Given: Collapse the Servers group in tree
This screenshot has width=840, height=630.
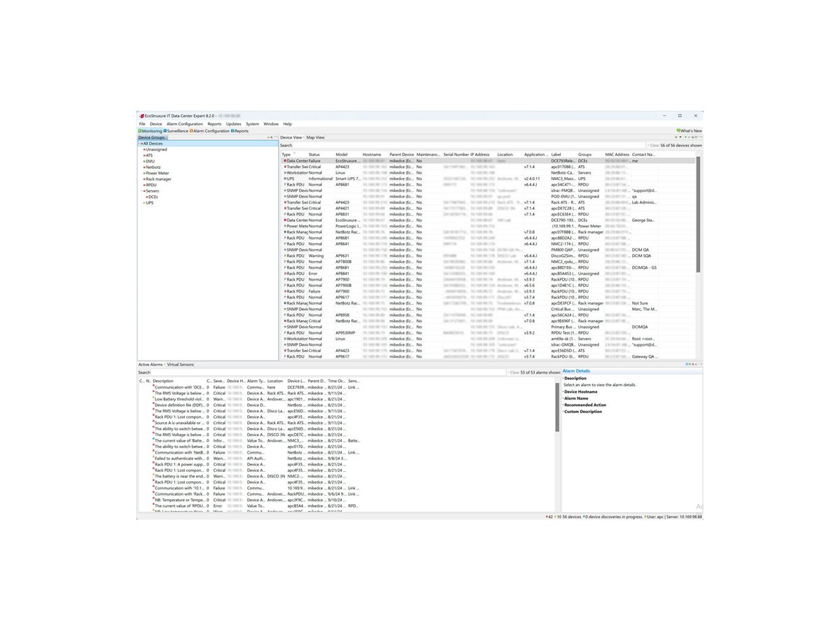Looking at the screenshot, I should [x=143, y=191].
